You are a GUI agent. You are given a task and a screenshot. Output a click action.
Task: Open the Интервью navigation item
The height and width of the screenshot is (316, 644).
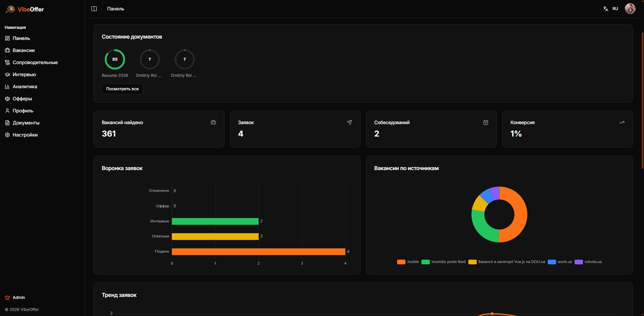click(24, 74)
